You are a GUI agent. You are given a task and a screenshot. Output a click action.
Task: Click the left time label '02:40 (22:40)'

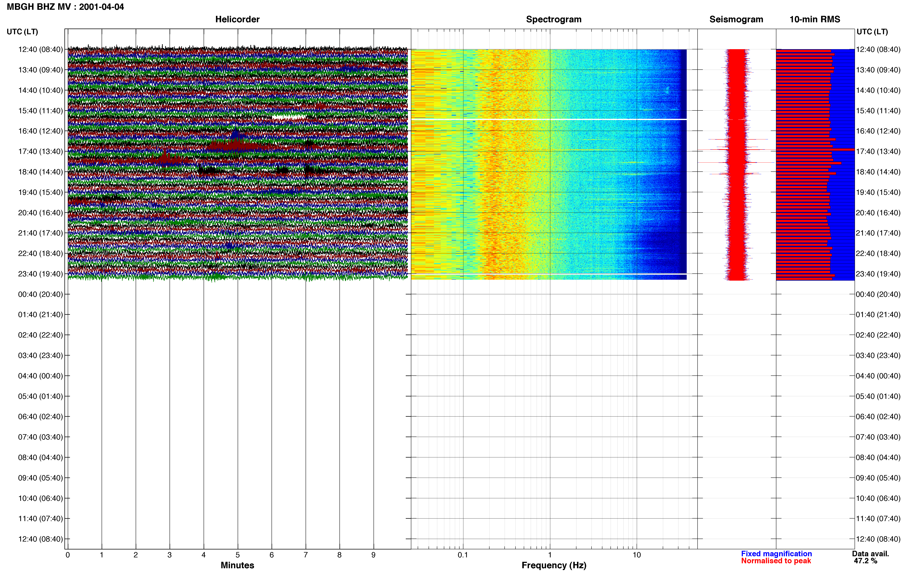pyautogui.click(x=41, y=335)
